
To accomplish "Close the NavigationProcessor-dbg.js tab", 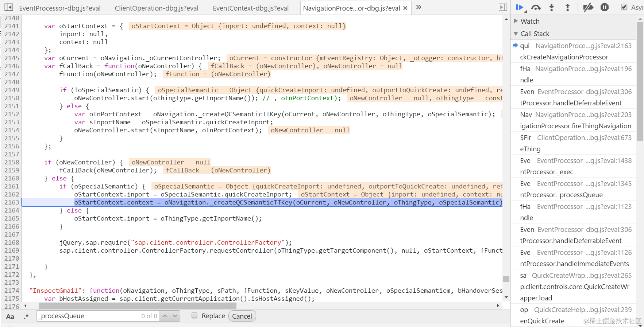I will 405,8.
